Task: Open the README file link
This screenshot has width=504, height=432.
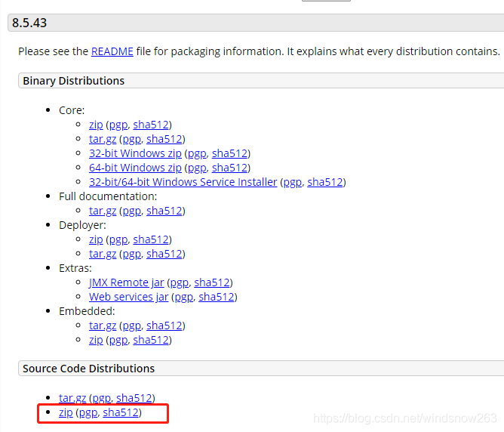Action: point(112,51)
